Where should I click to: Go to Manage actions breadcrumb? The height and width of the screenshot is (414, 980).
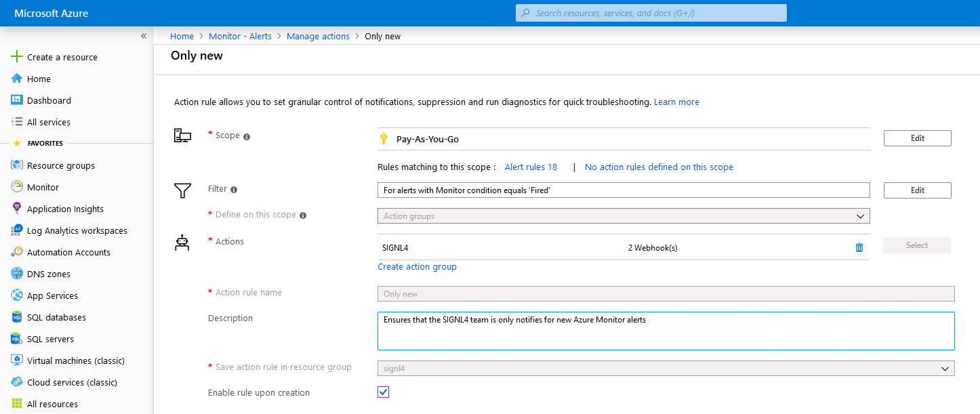(319, 37)
